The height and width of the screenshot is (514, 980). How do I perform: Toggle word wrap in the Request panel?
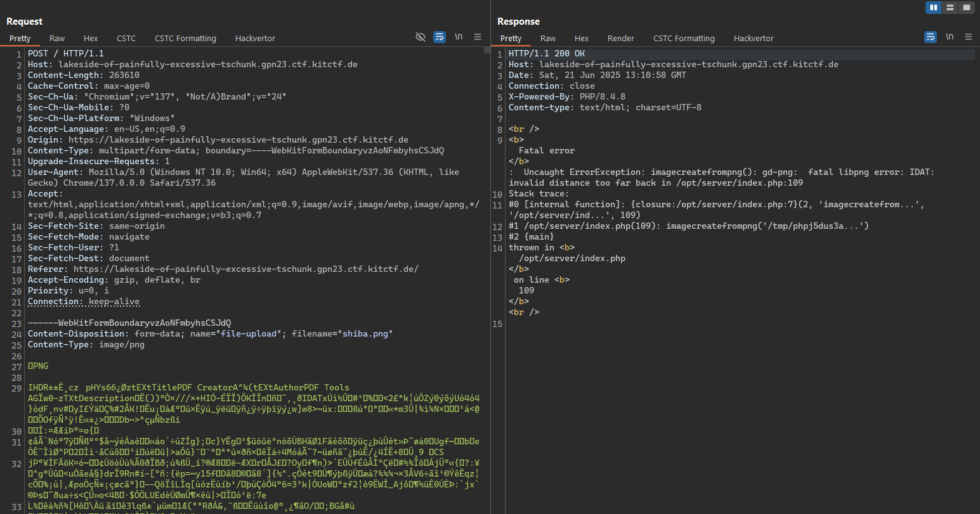point(440,37)
